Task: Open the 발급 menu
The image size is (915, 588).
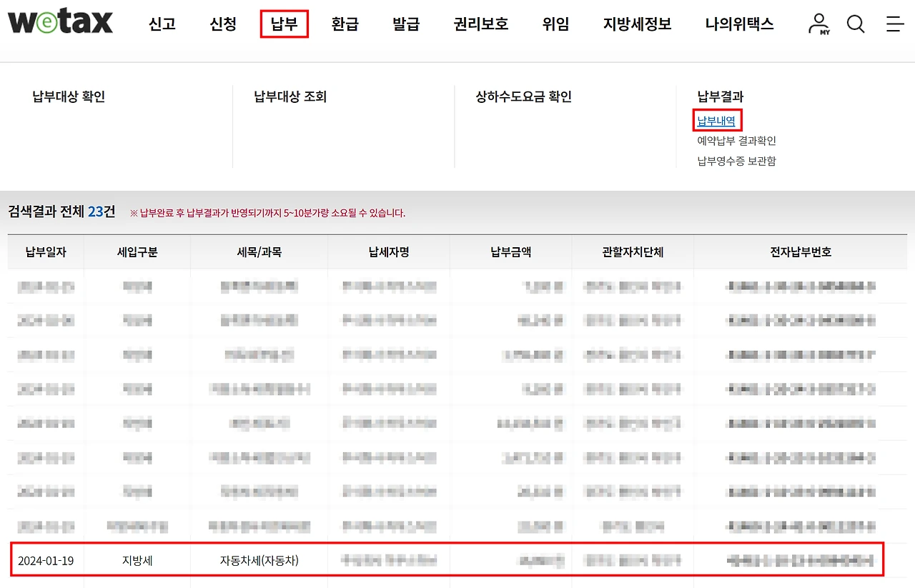Action: (x=406, y=24)
